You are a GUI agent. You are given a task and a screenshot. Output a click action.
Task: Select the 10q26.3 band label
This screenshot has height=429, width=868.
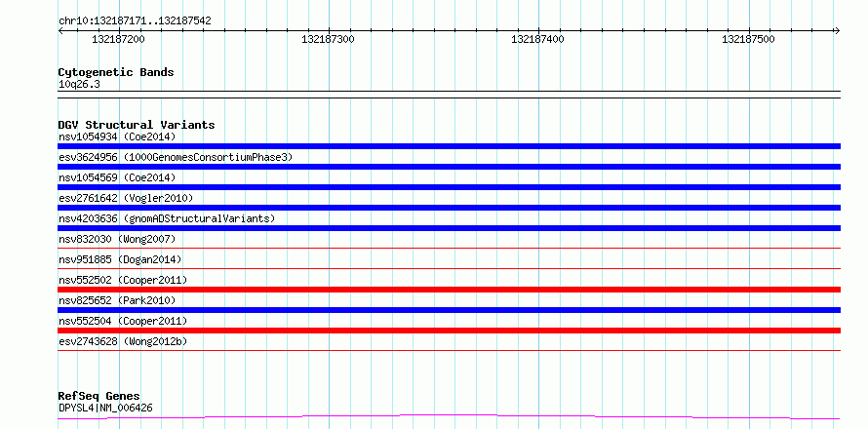(79, 84)
